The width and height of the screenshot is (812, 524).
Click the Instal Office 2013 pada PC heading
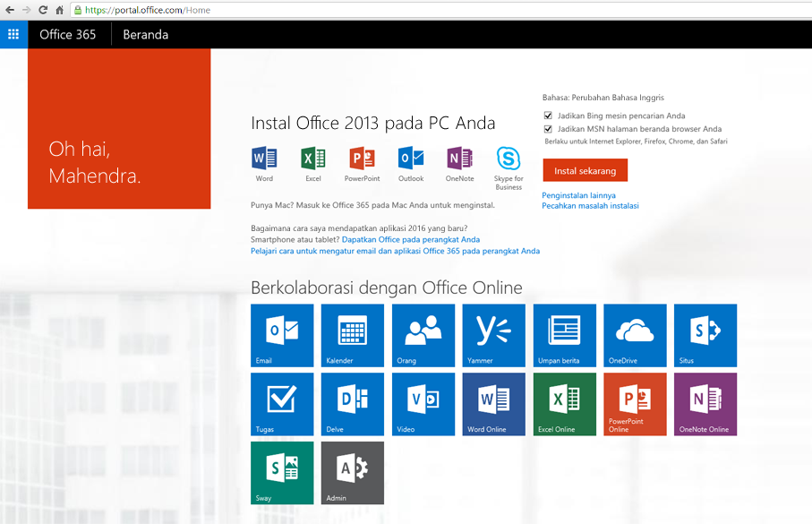tap(372, 124)
